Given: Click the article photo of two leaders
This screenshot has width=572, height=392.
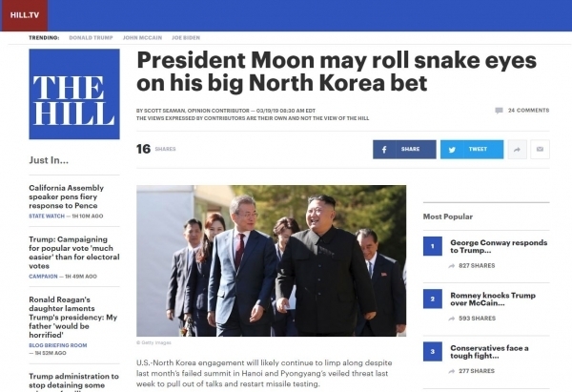Looking at the screenshot, I should (x=271, y=260).
